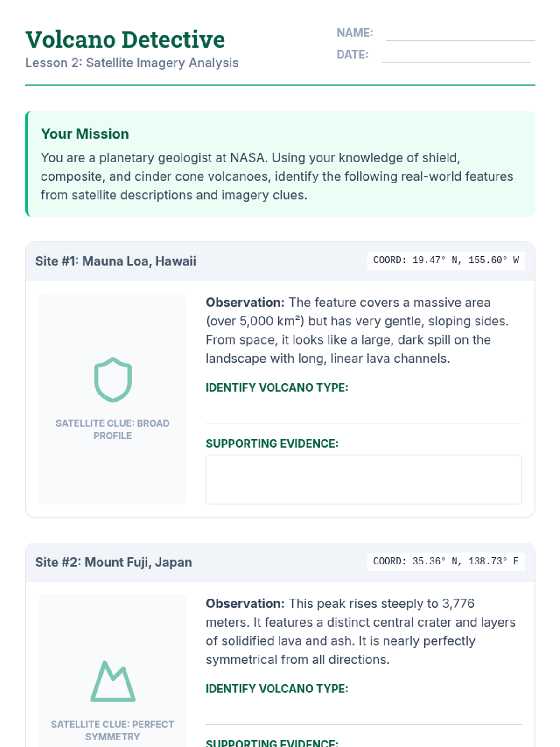560x747 pixels.
Task: Click the Your Mission heading
Action: [85, 134]
